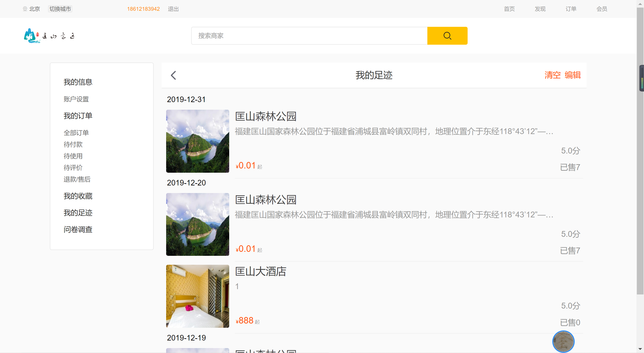Go to the 首页 menu item
The image size is (644, 353).
click(510, 9)
